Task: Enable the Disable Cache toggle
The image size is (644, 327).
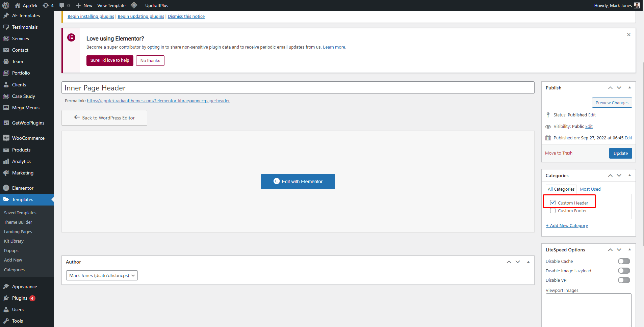Action: tap(624, 261)
